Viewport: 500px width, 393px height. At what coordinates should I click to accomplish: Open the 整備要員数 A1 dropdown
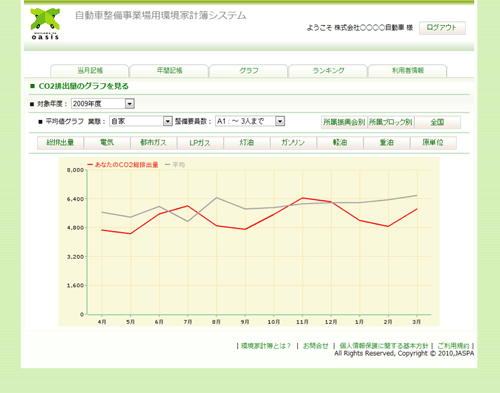pyautogui.click(x=250, y=121)
